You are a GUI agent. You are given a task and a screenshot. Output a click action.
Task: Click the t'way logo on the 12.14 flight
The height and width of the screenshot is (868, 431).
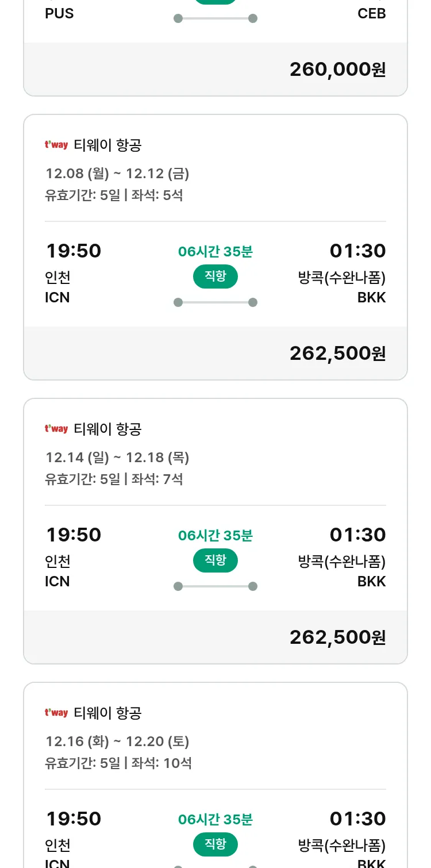click(x=56, y=429)
